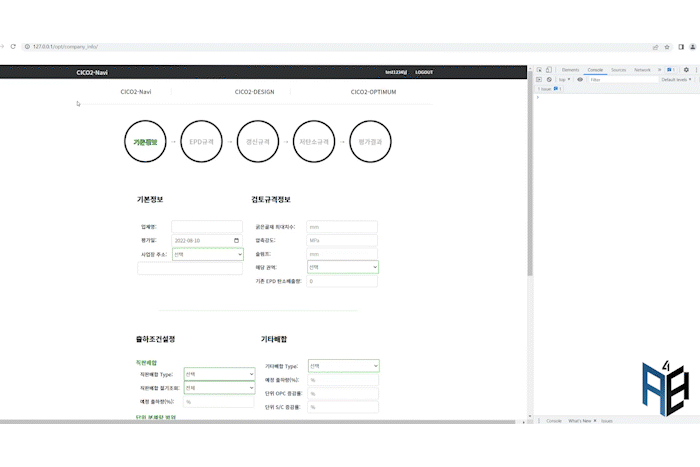Show the console sidebar icon
The width and height of the screenshot is (700, 467).
coord(538,79)
